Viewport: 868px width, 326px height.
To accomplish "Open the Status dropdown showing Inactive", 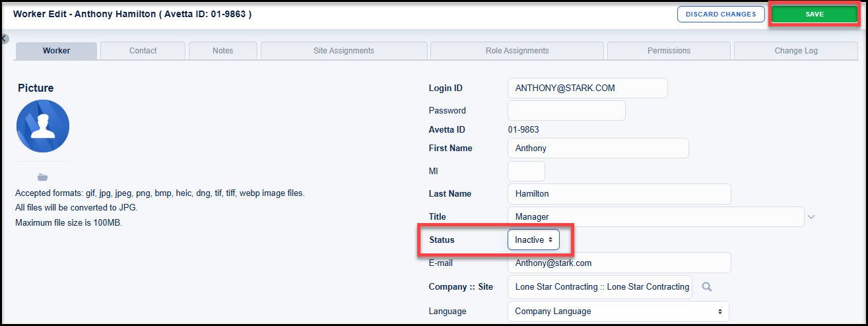I will tap(533, 240).
